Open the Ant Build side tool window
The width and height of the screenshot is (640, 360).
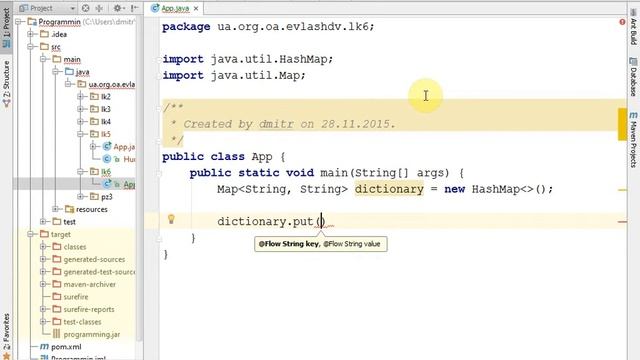pos(633,27)
